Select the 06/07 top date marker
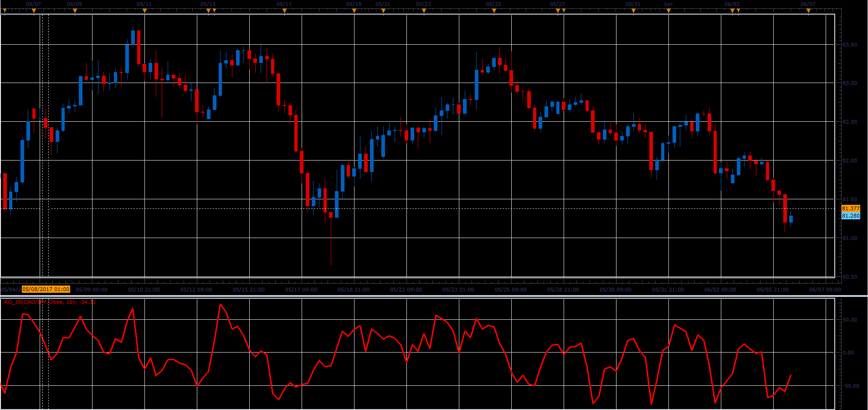The height and width of the screenshot is (410, 868). pos(808,4)
